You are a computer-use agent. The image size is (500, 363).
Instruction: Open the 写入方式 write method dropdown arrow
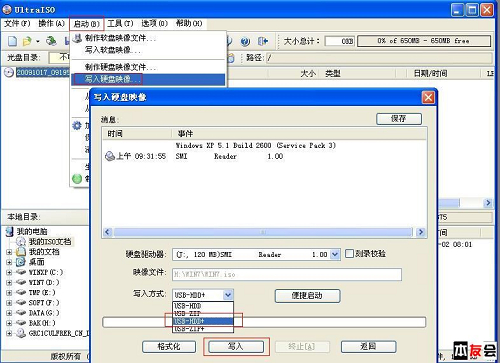click(228, 295)
